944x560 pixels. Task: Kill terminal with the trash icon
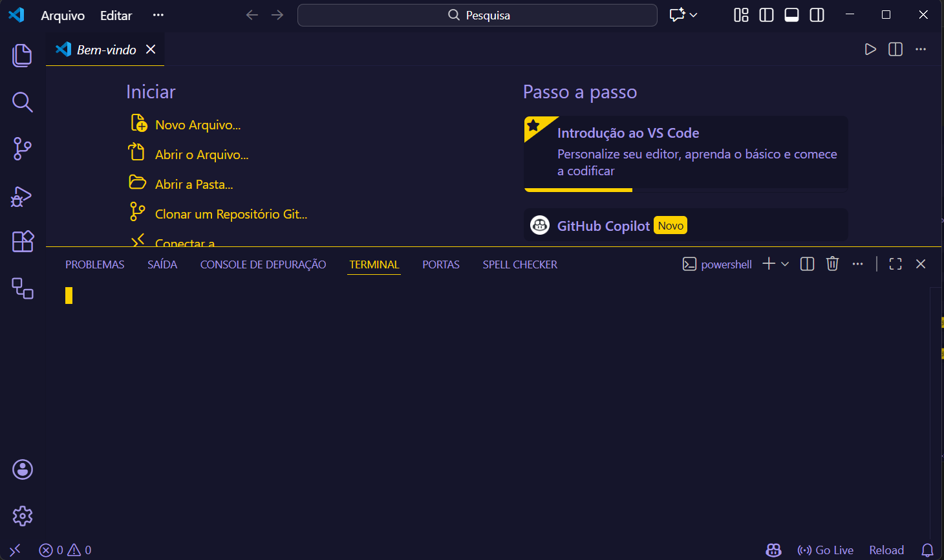tap(832, 264)
